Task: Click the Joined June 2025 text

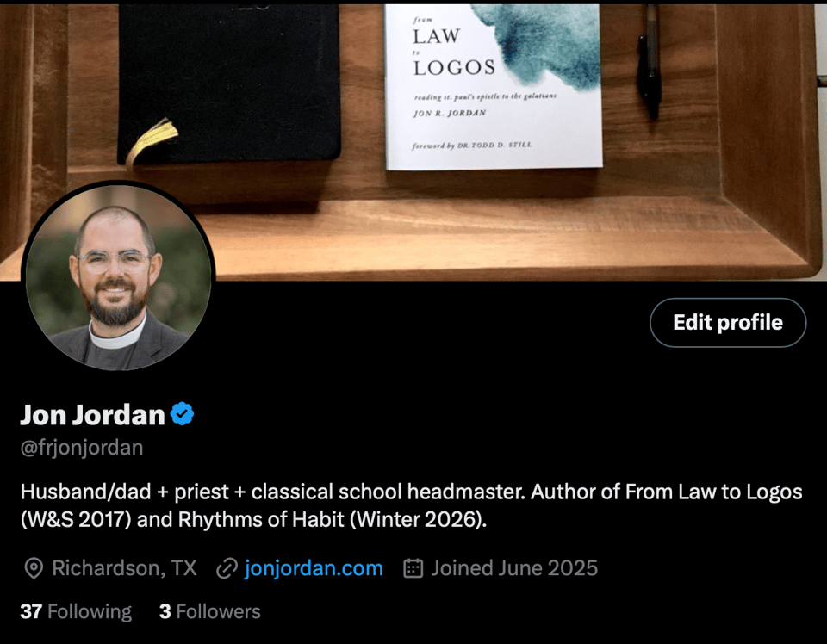Action: (x=514, y=568)
